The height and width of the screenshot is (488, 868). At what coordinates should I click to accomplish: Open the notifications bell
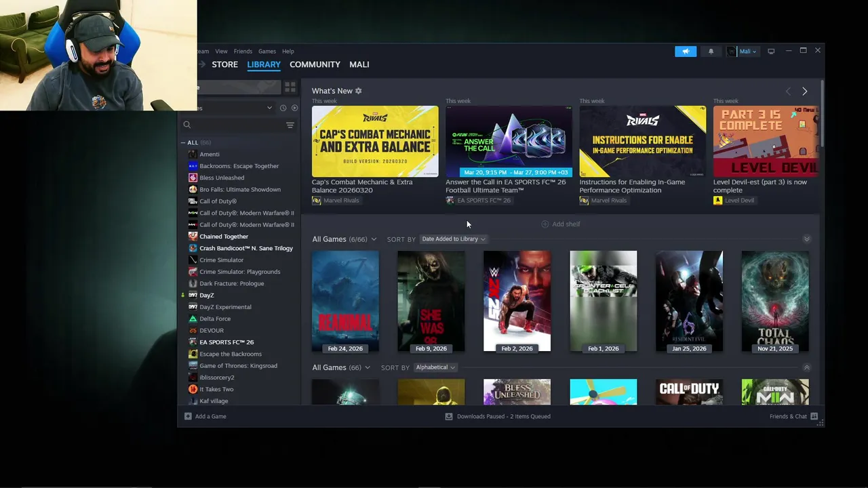point(711,52)
